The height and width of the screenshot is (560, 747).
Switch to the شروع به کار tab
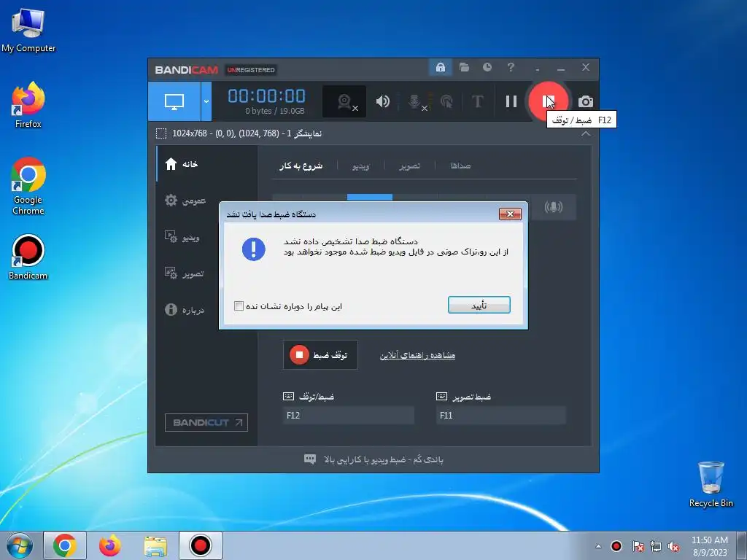click(301, 166)
